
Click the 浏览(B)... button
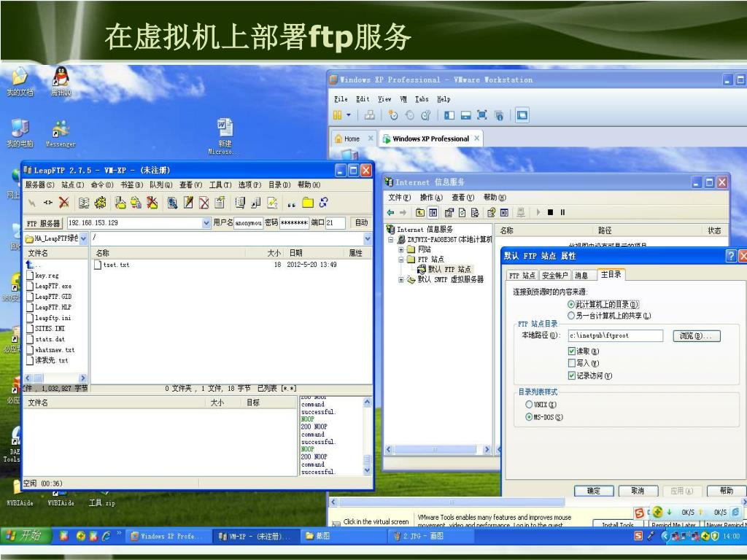696,335
